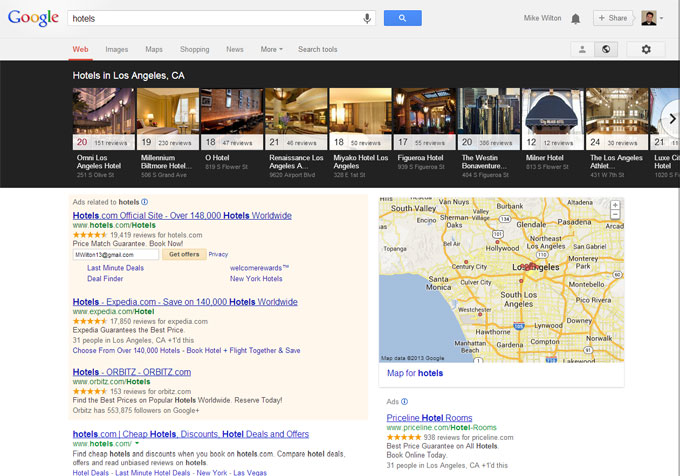Click Milner Hotel name text
The width and height of the screenshot is (680, 476).
point(545,158)
